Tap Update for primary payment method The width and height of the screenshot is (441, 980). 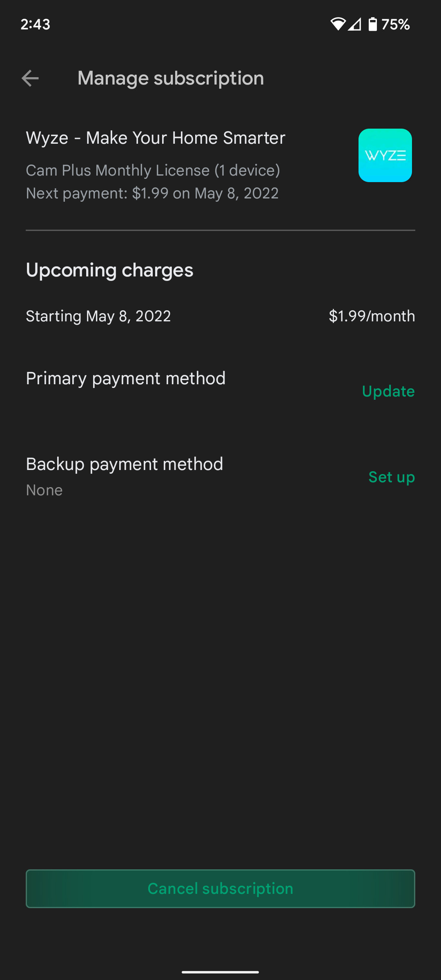click(388, 391)
